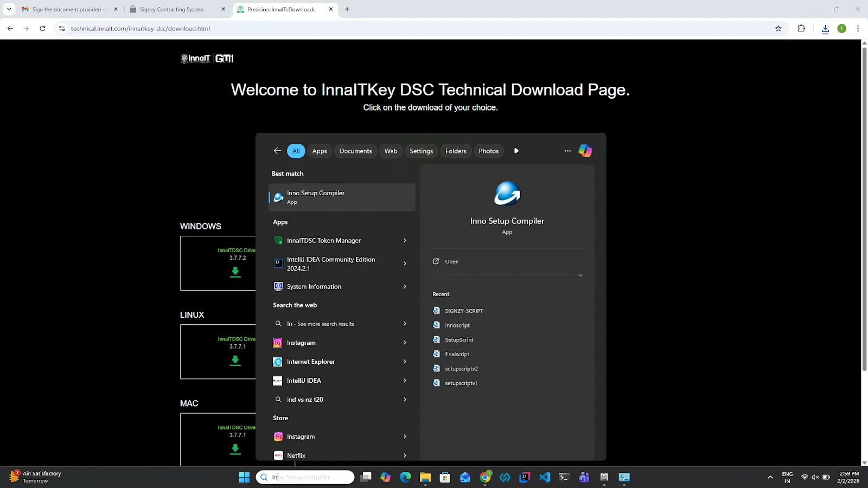Open Visual Studio Code from taskbar

click(544, 477)
